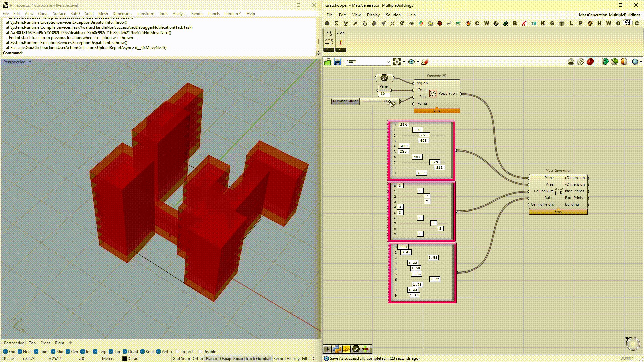Viewport: 644px width, 362px height.
Task: Switch to the Top viewport tab
Action: pyautogui.click(x=32, y=343)
